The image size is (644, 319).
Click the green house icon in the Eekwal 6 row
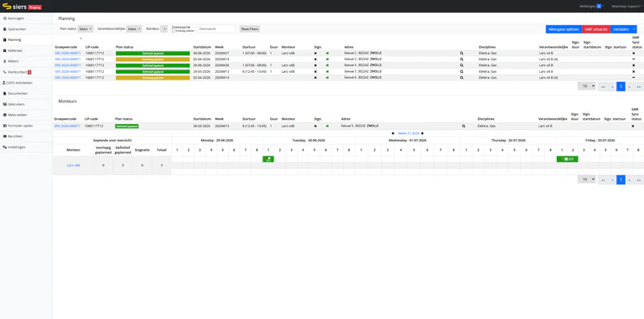[x=327, y=78]
